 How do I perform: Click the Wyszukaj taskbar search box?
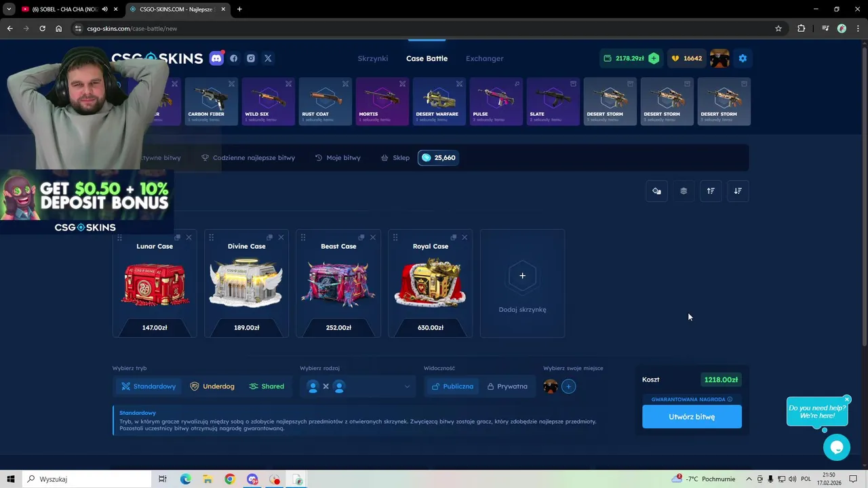tap(87, 479)
